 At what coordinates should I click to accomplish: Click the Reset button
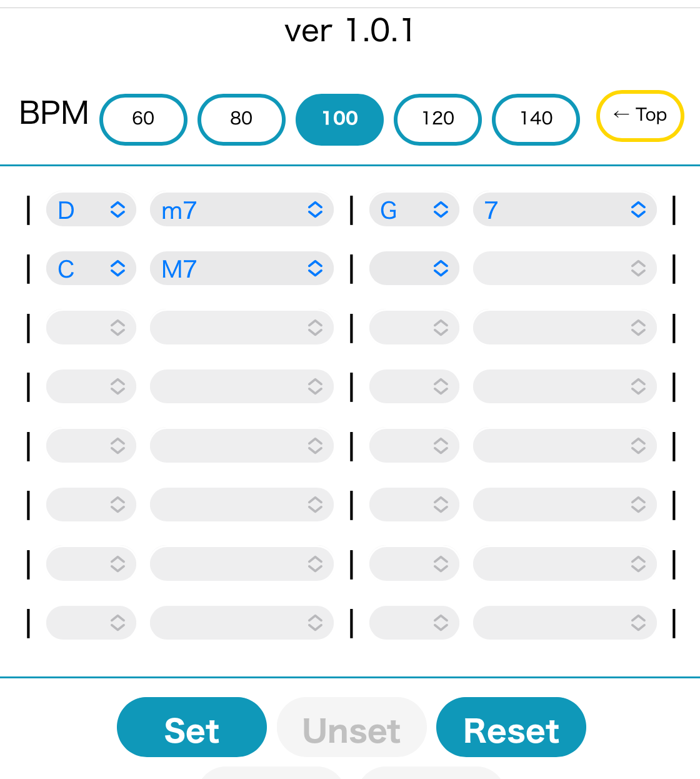tap(511, 727)
